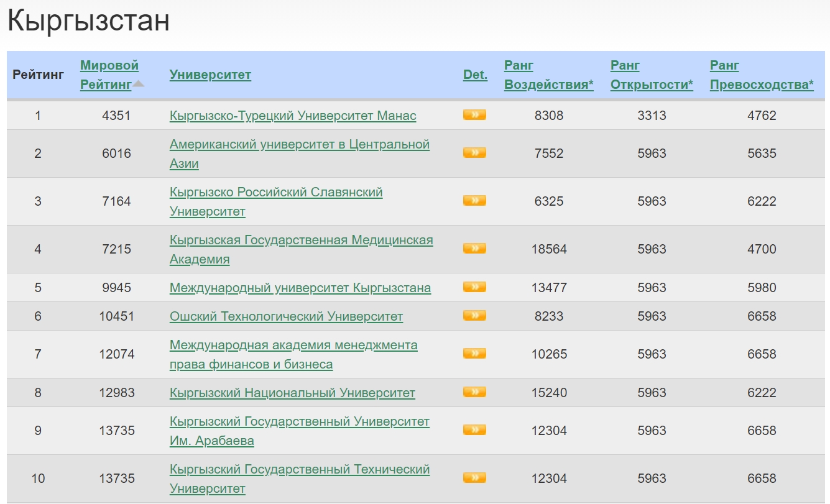Viewport: 830px width, 504px height.
Task: Click the Det. column header
Action: [x=475, y=75]
